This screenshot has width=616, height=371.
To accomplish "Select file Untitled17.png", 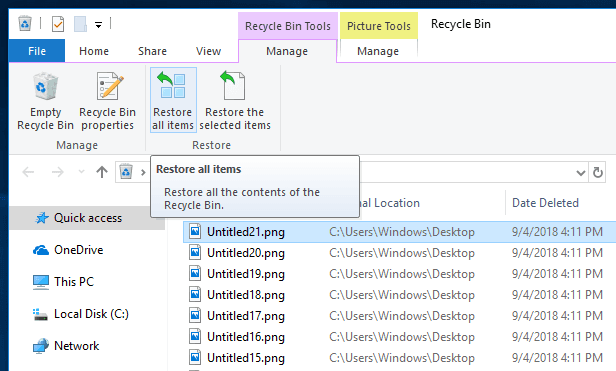I will pyautogui.click(x=246, y=316).
